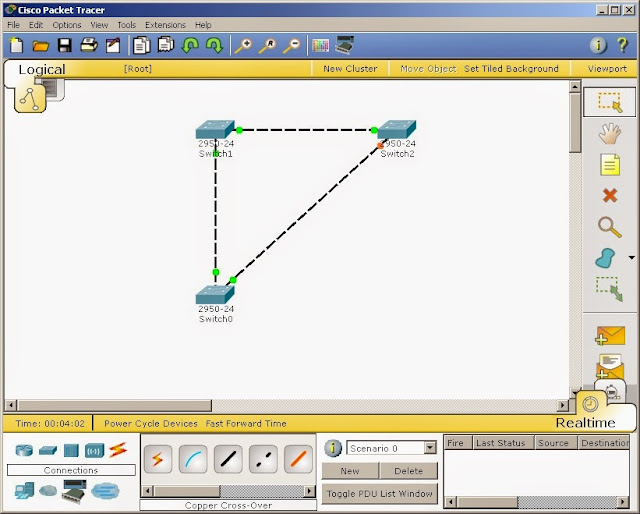
Task: Choose the red X Delete tool
Action: (610, 196)
